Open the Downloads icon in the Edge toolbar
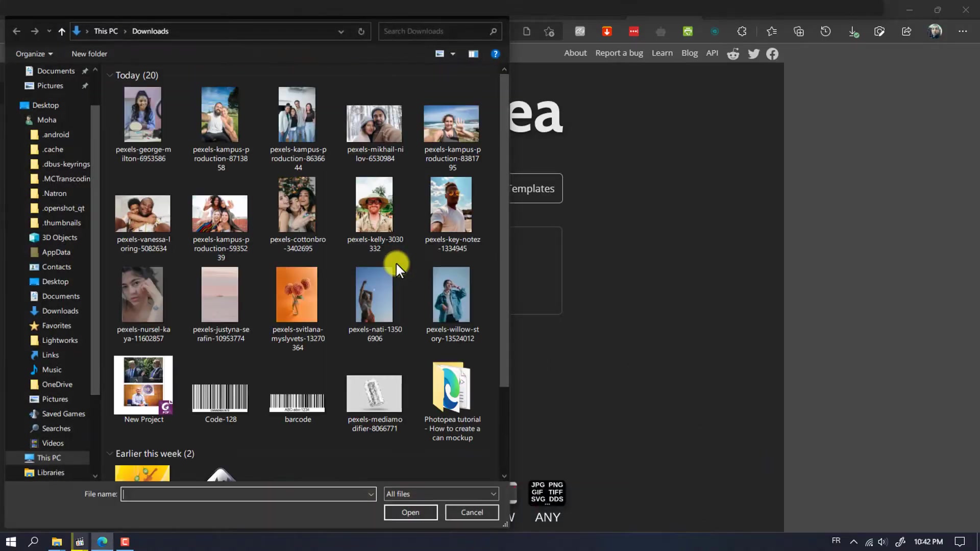 pos(852,31)
